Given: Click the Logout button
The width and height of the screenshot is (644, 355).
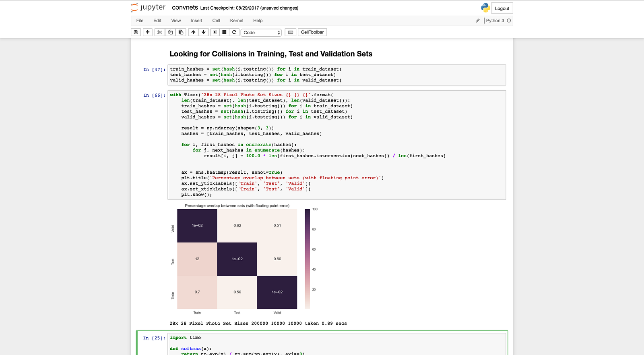Looking at the screenshot, I should [502, 8].
